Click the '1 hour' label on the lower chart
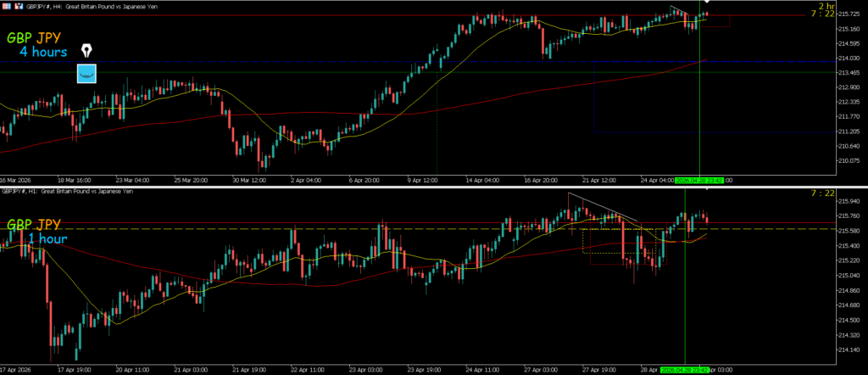Image resolution: width=868 pixels, height=375 pixels. pyautogui.click(x=47, y=238)
